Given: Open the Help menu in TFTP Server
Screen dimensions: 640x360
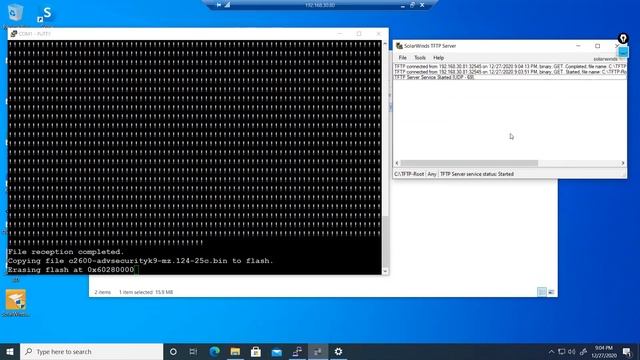Looking at the screenshot, I should point(438,58).
